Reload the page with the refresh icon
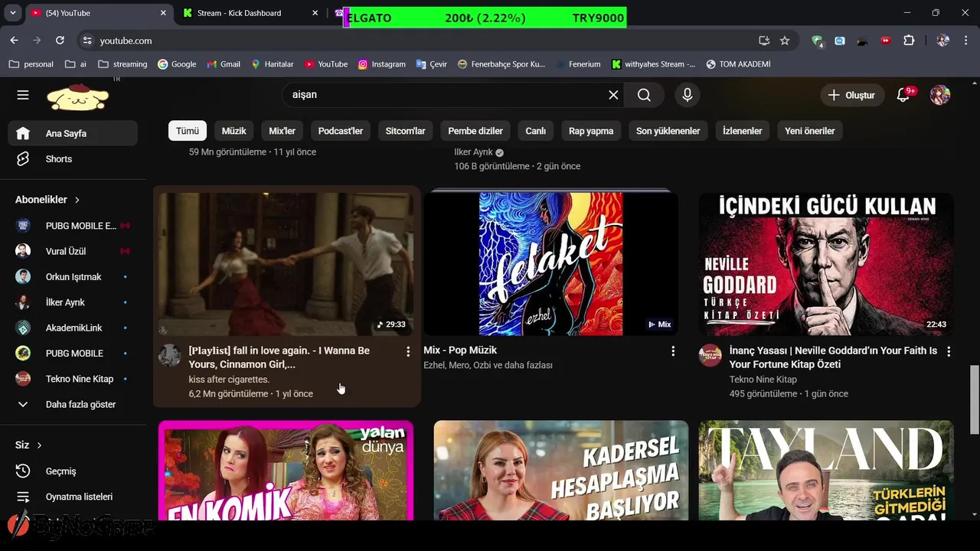This screenshot has width=980, height=551. point(60,41)
